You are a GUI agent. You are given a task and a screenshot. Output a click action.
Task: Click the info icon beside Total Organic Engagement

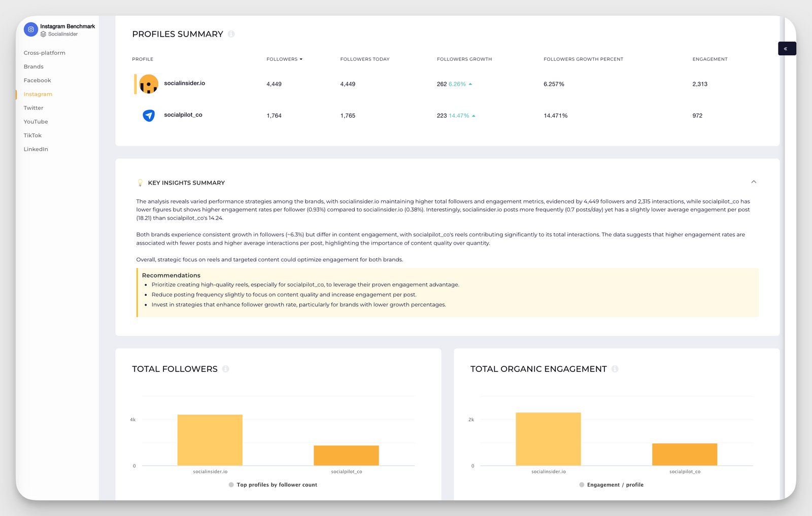click(x=615, y=369)
